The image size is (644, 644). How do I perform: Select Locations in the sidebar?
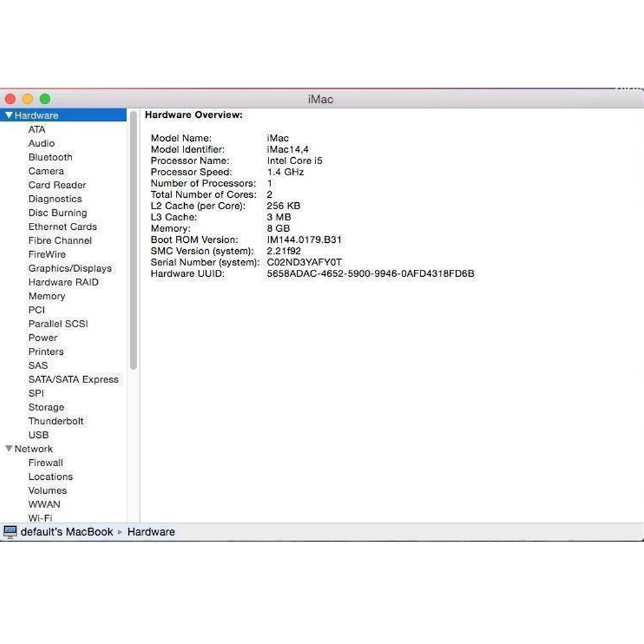point(50,477)
